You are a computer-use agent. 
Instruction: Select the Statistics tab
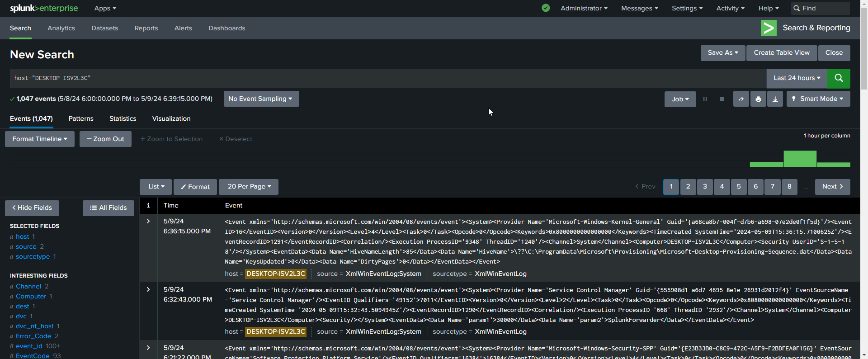click(x=123, y=118)
